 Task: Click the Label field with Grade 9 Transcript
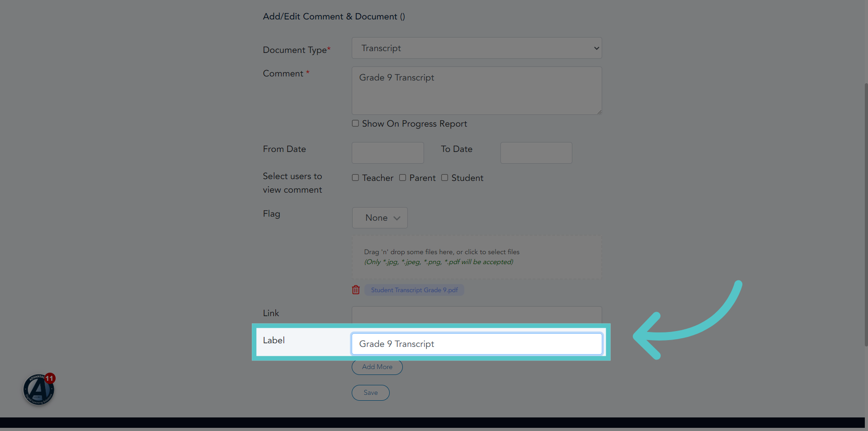pyautogui.click(x=476, y=344)
